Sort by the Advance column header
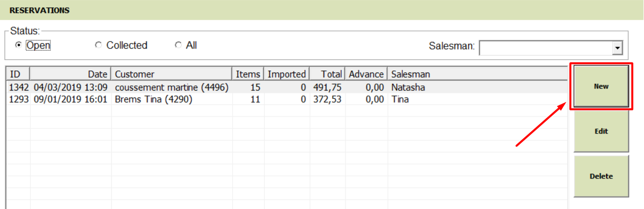This screenshot has height=209, width=644. pyautogui.click(x=366, y=74)
